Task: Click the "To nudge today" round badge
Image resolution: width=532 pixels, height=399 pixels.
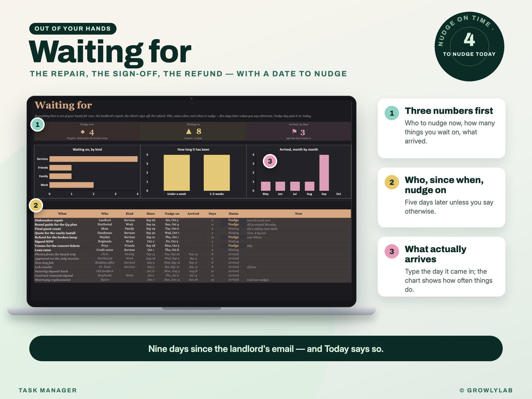Action: [469, 47]
